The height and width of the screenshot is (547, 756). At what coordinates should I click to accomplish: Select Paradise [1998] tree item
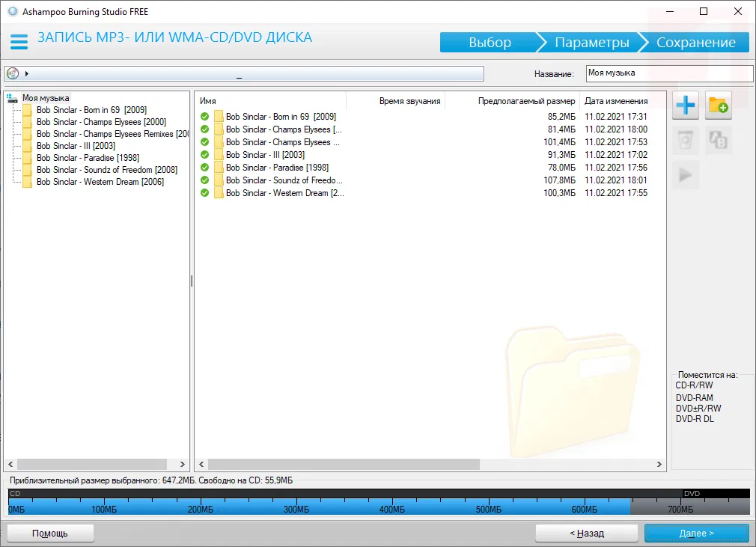(x=88, y=158)
